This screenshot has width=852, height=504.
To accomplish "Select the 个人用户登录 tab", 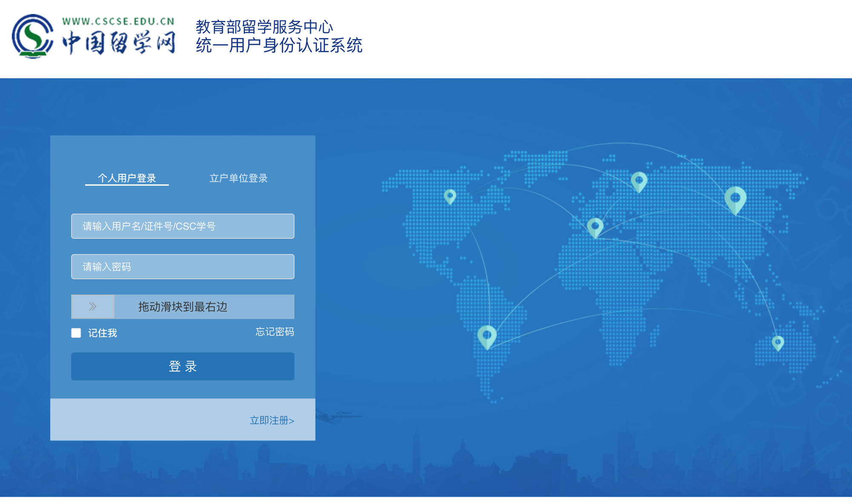I will [127, 178].
